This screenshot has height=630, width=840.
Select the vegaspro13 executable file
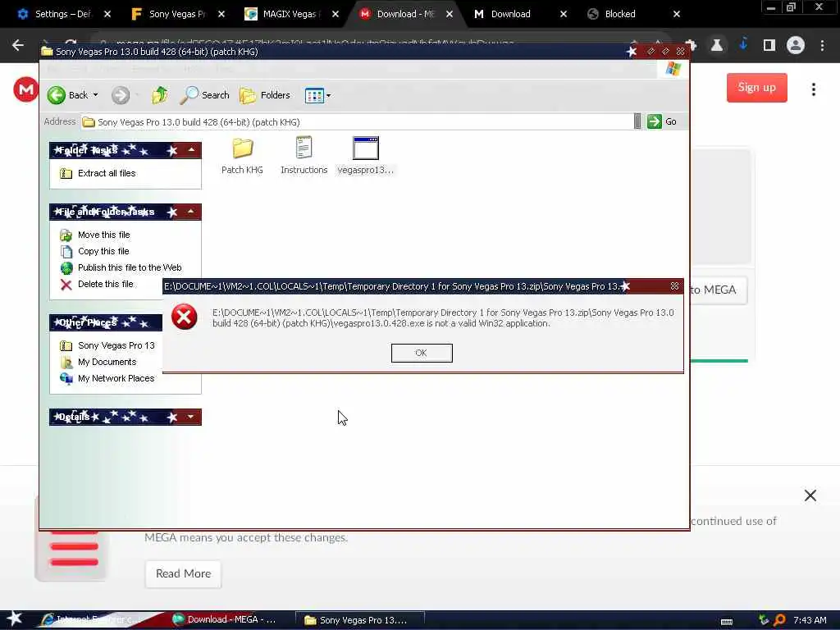click(365, 156)
